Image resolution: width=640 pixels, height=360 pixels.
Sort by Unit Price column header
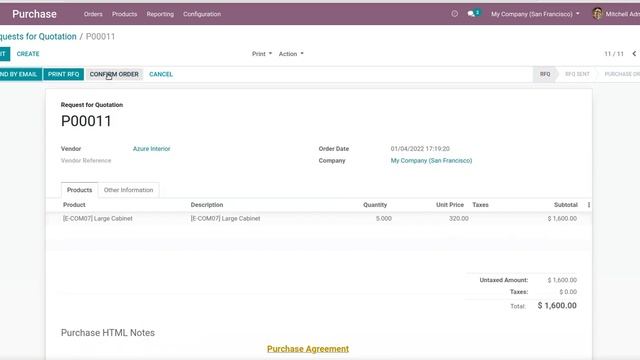450,205
